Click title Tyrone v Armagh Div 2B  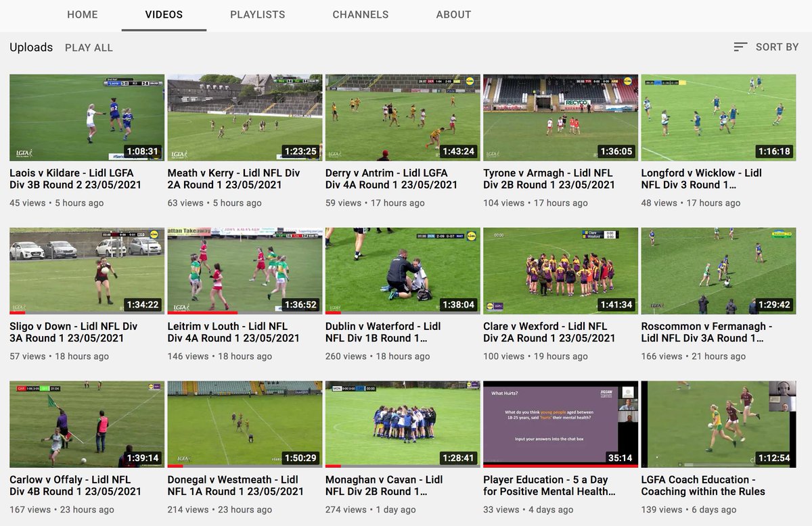point(549,179)
